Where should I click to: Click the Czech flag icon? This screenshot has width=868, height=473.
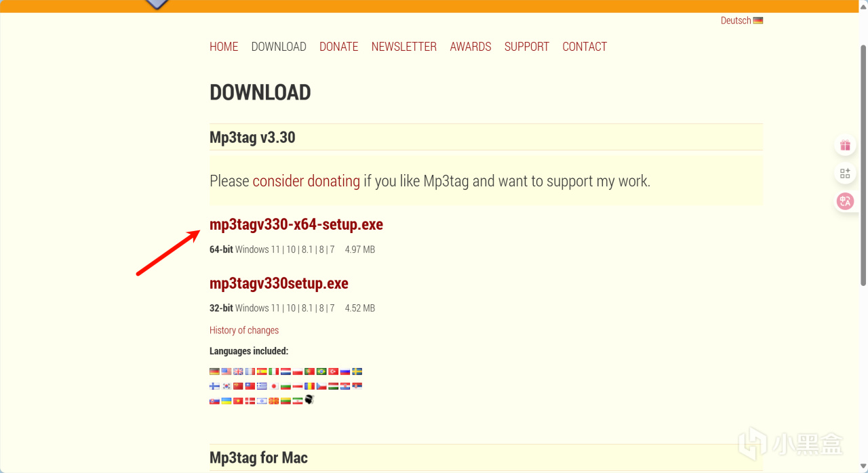pyautogui.click(x=321, y=386)
